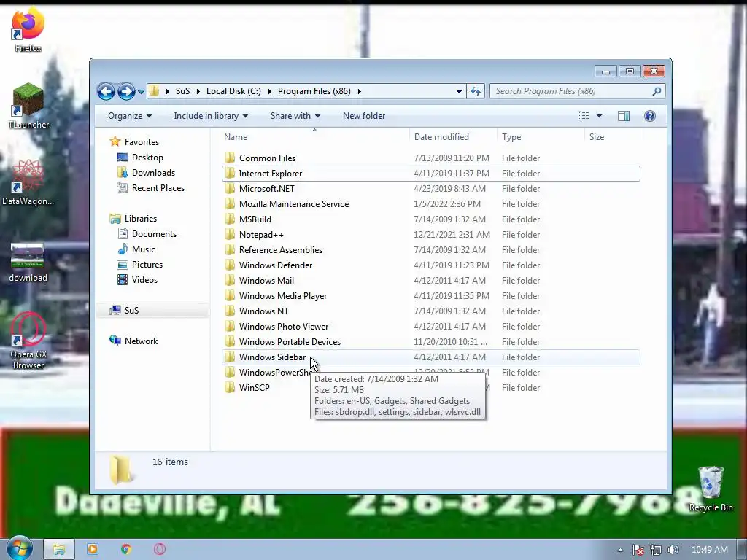
Task: Open the Opera GX Browser shortcut
Action: point(28,341)
